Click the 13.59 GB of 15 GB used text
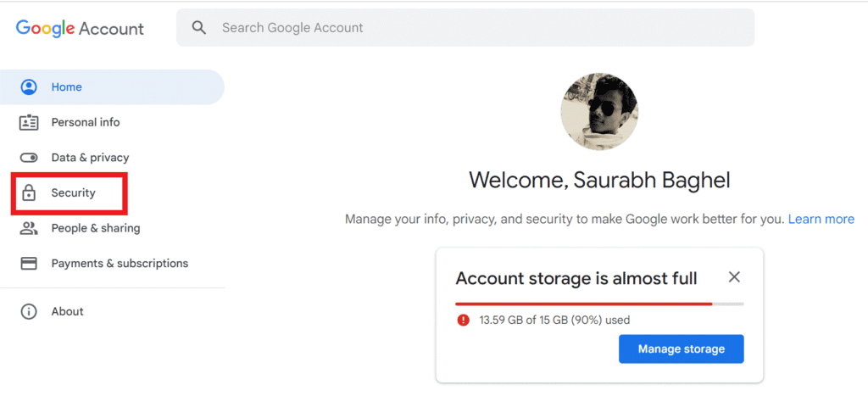Viewport: 868px width, 396px height. (554, 321)
